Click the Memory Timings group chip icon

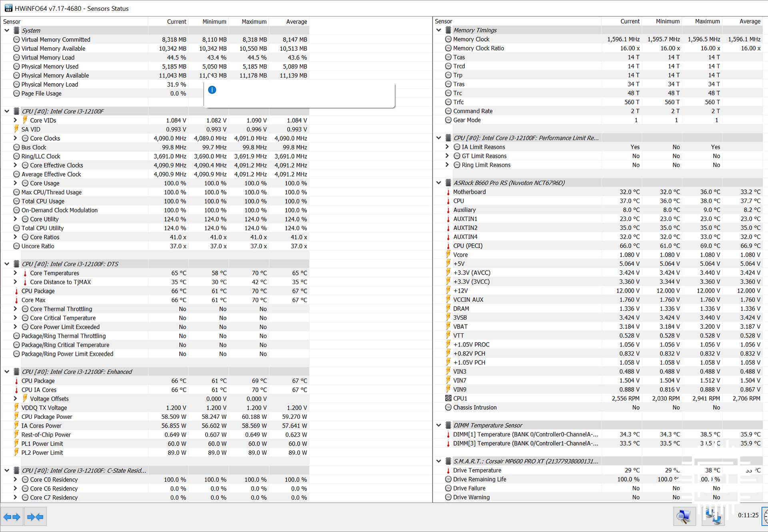click(x=448, y=30)
